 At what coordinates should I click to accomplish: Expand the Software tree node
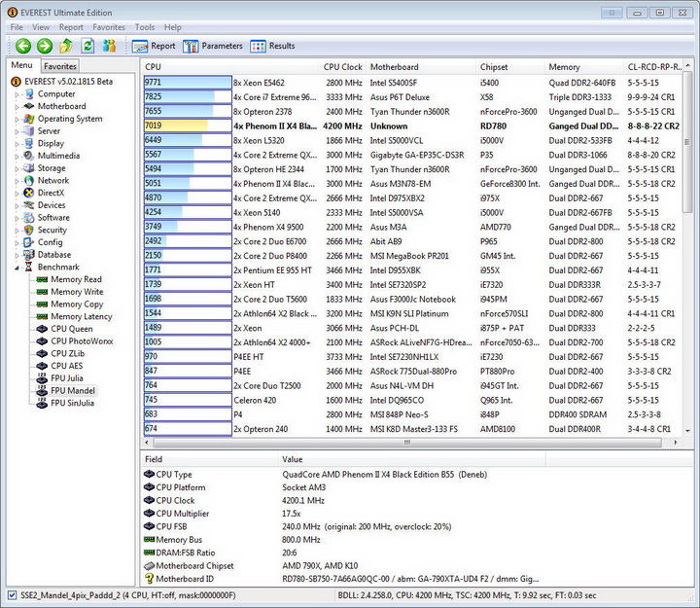click(x=17, y=218)
